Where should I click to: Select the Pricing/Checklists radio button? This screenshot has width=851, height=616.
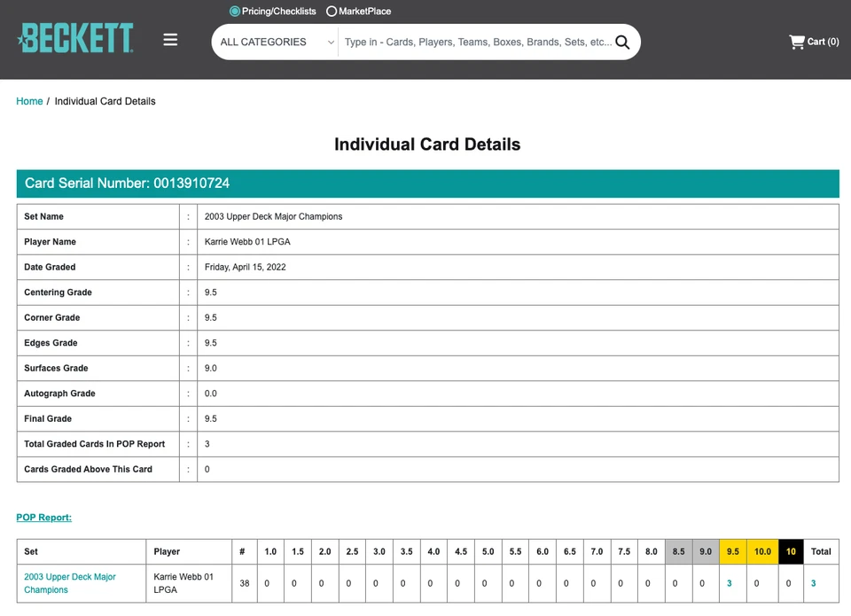click(234, 11)
